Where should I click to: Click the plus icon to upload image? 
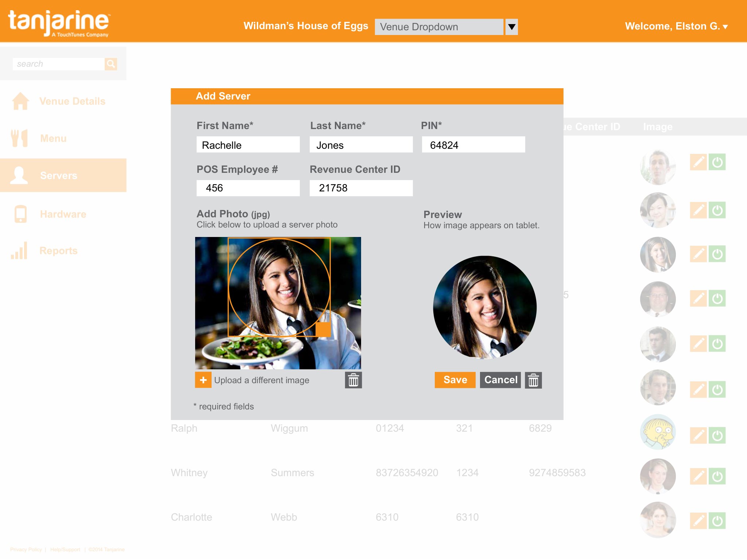coord(203,380)
